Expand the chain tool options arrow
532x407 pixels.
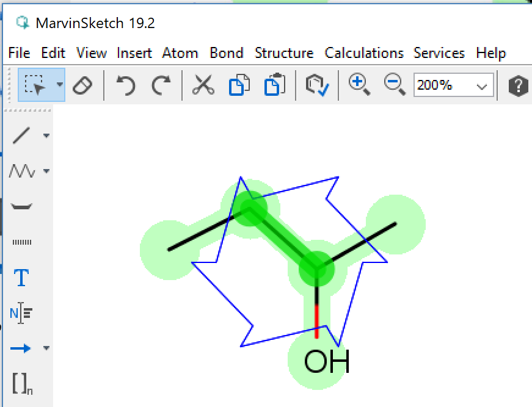46,171
